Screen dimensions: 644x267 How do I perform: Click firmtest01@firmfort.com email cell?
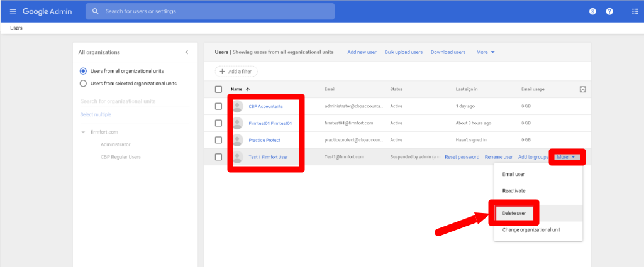point(348,123)
